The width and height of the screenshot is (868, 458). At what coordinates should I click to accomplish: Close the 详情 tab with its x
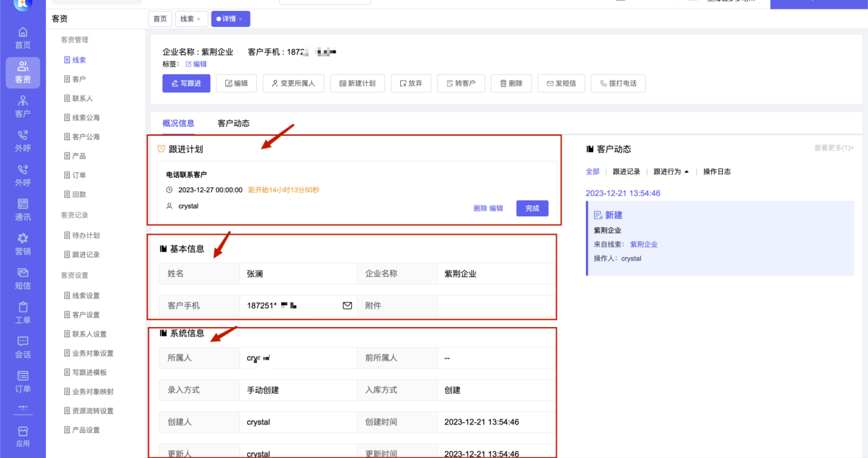[x=240, y=19]
